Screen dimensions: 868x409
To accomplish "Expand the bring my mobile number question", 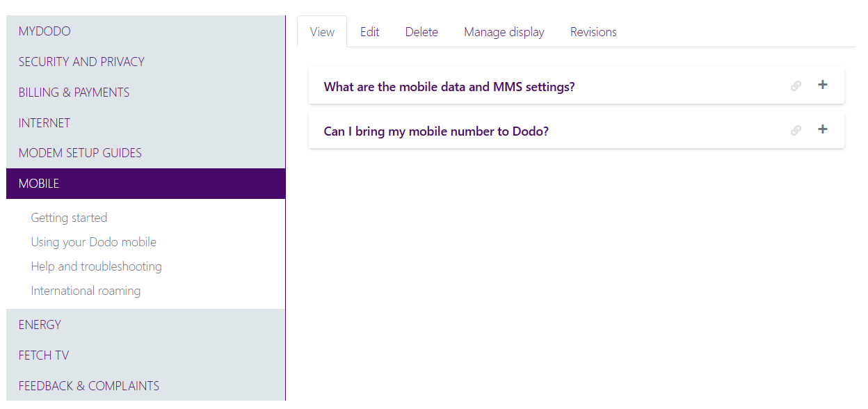I will point(822,129).
